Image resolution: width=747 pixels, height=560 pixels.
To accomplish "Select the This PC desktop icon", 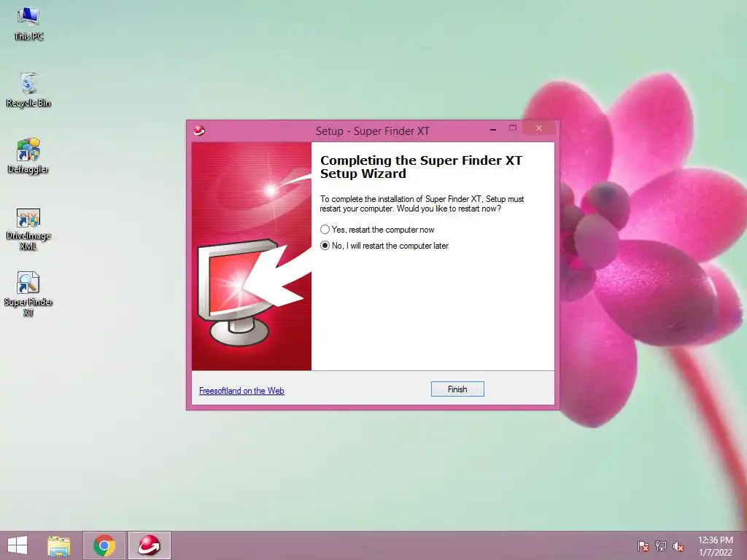I will click(x=28, y=24).
